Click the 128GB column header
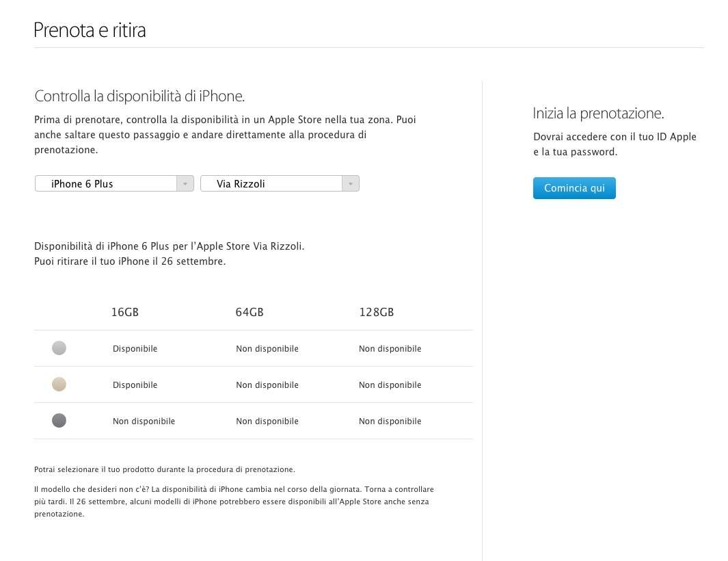The width and height of the screenshot is (728, 561). [377, 312]
